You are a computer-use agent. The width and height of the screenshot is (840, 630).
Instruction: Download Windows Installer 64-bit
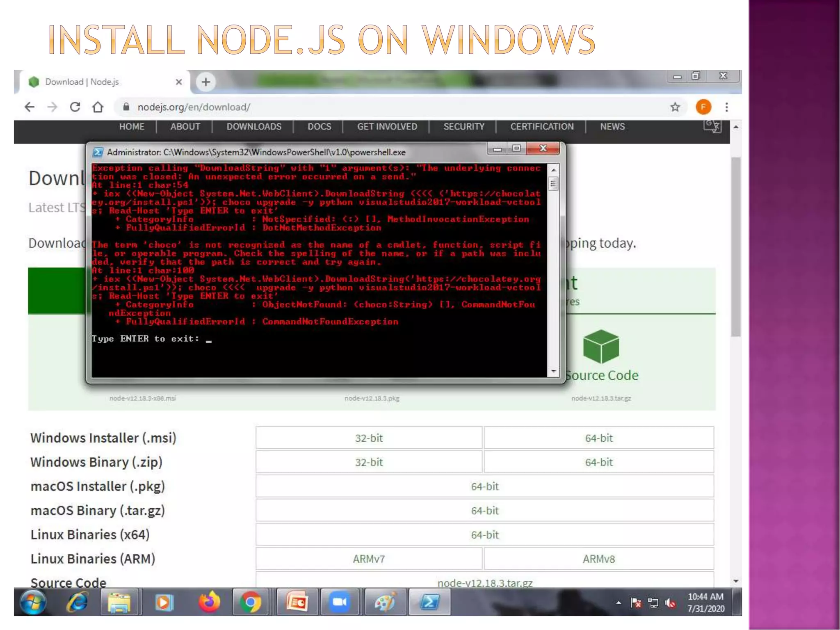598,438
